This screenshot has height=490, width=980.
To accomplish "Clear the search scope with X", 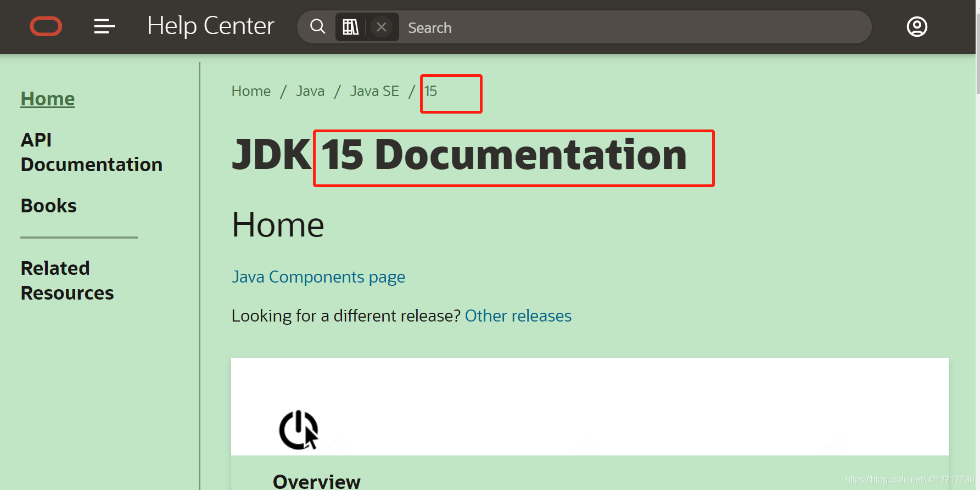I will 382,27.
